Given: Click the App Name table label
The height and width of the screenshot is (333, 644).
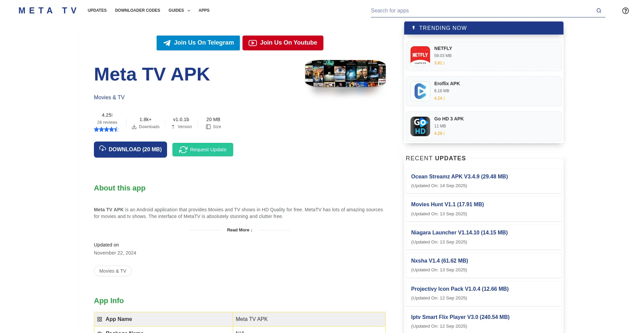Looking at the screenshot, I should point(119,319).
